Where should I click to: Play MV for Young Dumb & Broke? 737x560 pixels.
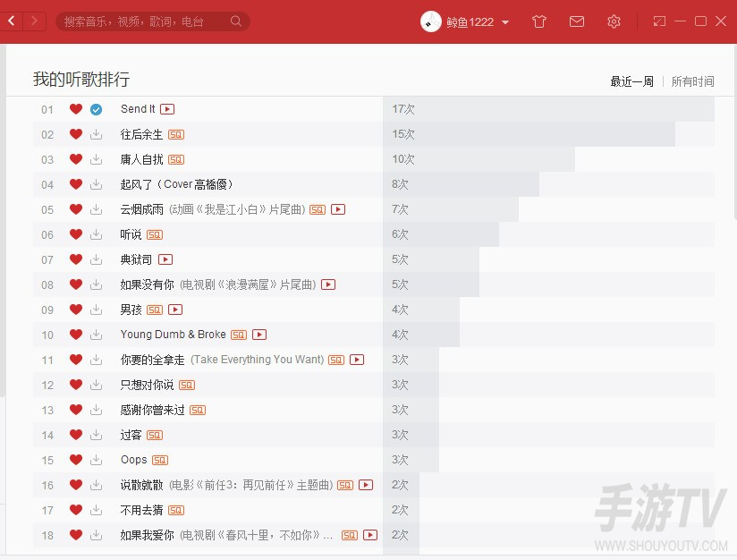click(259, 335)
